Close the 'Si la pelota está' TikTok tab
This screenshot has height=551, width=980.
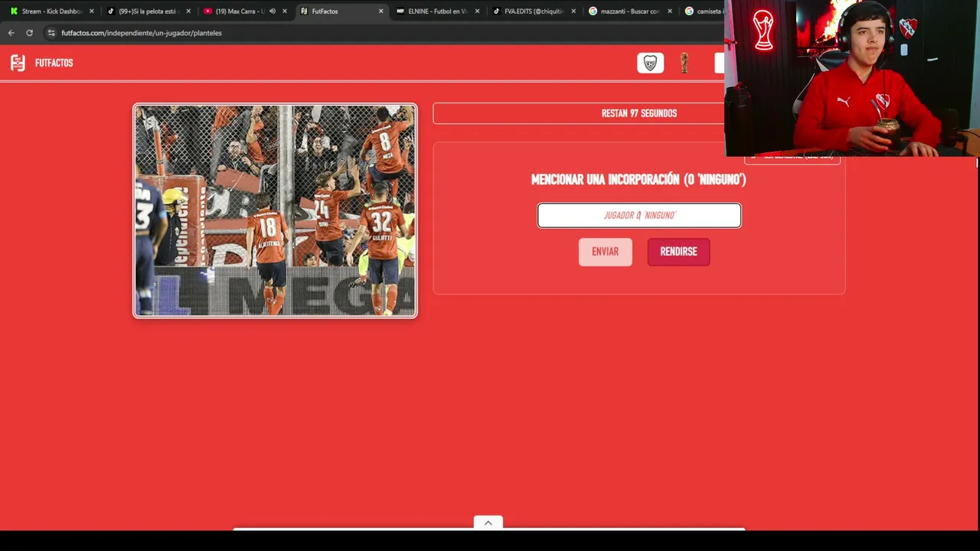tap(188, 11)
